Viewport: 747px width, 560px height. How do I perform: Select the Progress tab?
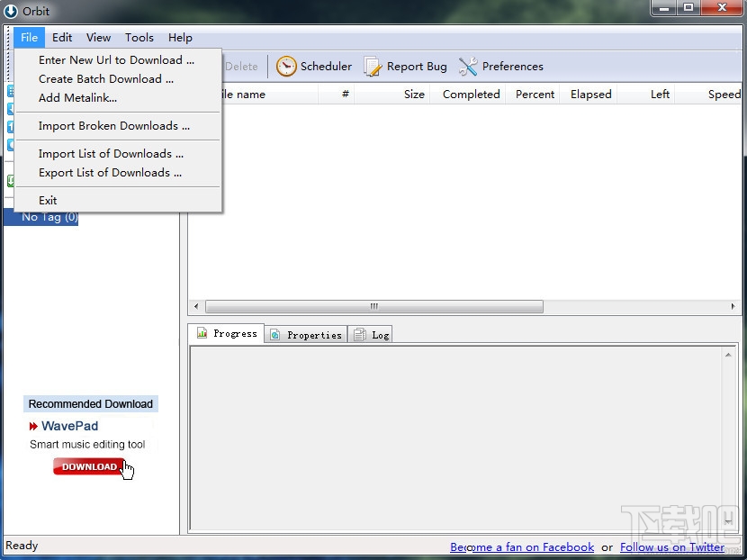click(226, 333)
